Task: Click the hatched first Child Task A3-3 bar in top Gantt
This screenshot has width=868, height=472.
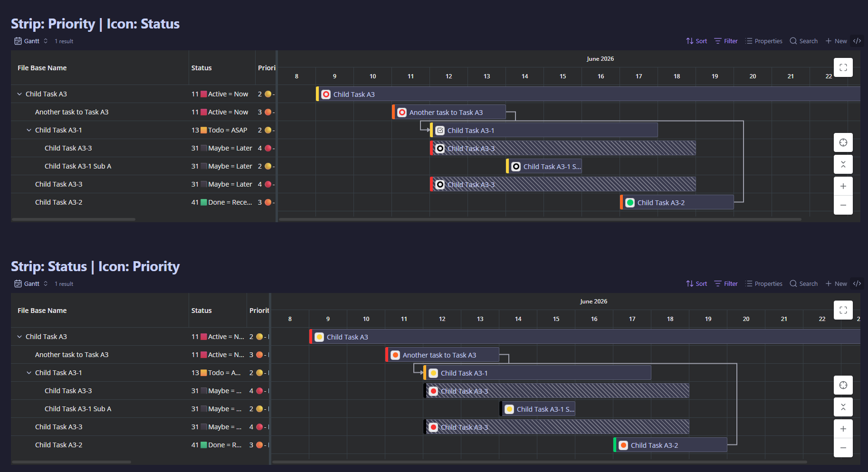Action: (x=563, y=148)
